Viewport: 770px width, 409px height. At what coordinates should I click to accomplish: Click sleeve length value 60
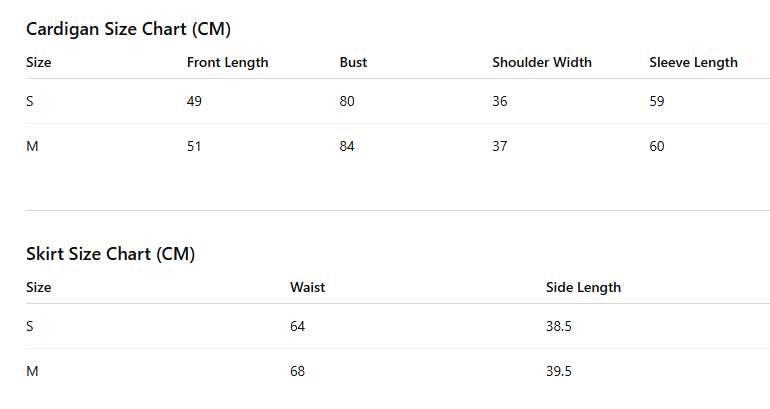(657, 146)
